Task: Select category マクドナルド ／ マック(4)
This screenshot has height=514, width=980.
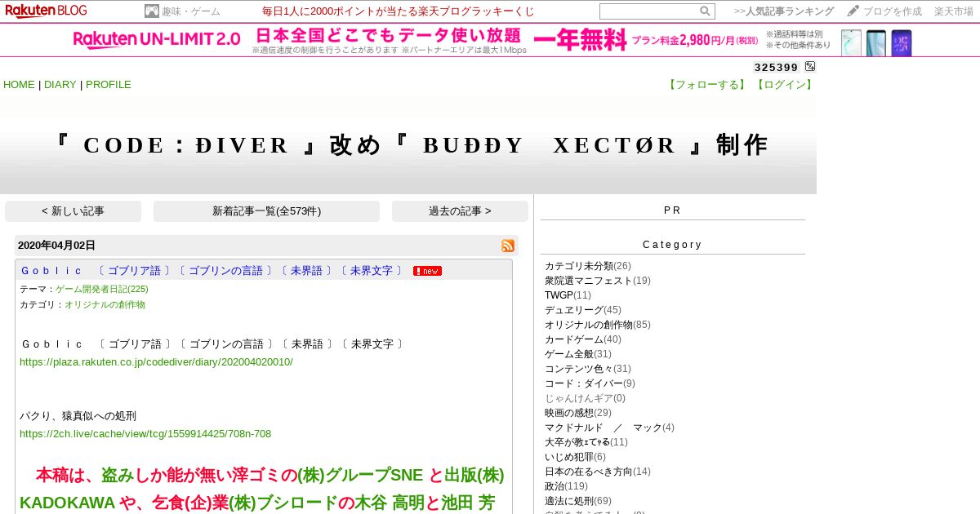Action: [609, 428]
